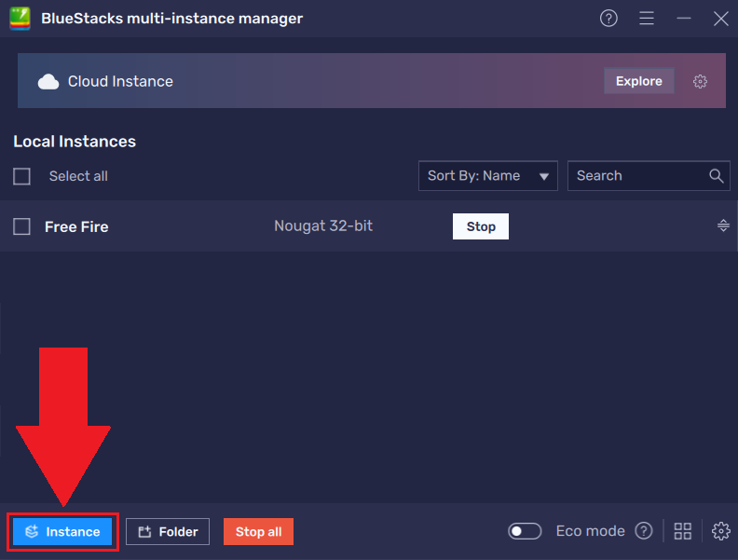Image resolution: width=738 pixels, height=560 pixels.
Task: Open manager settings gear at bottom
Action: (x=720, y=531)
